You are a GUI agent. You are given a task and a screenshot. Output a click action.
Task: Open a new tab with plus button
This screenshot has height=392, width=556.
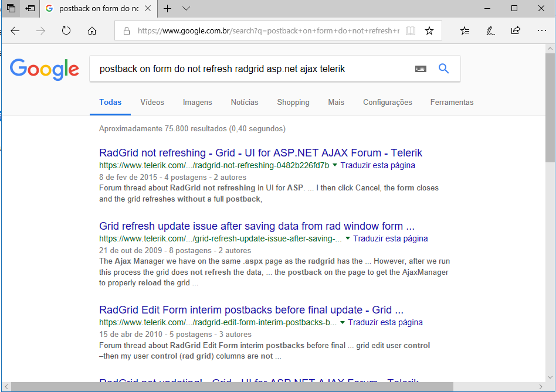point(167,9)
